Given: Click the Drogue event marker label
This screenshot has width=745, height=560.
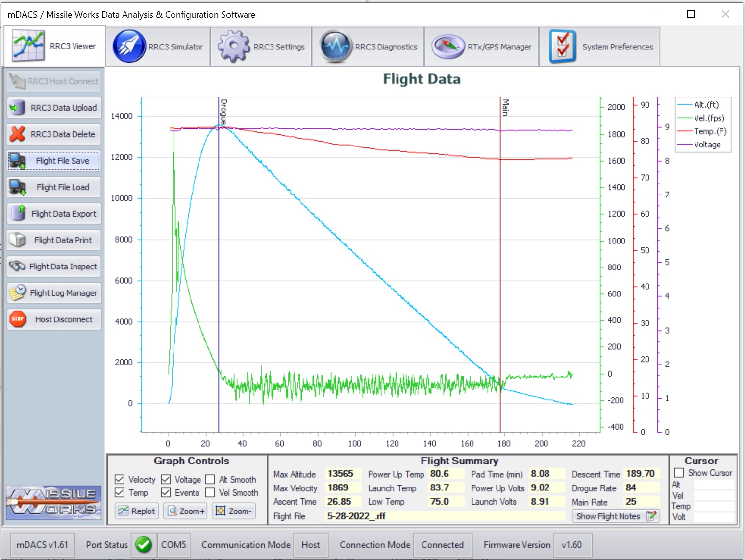Looking at the screenshot, I should (x=223, y=111).
